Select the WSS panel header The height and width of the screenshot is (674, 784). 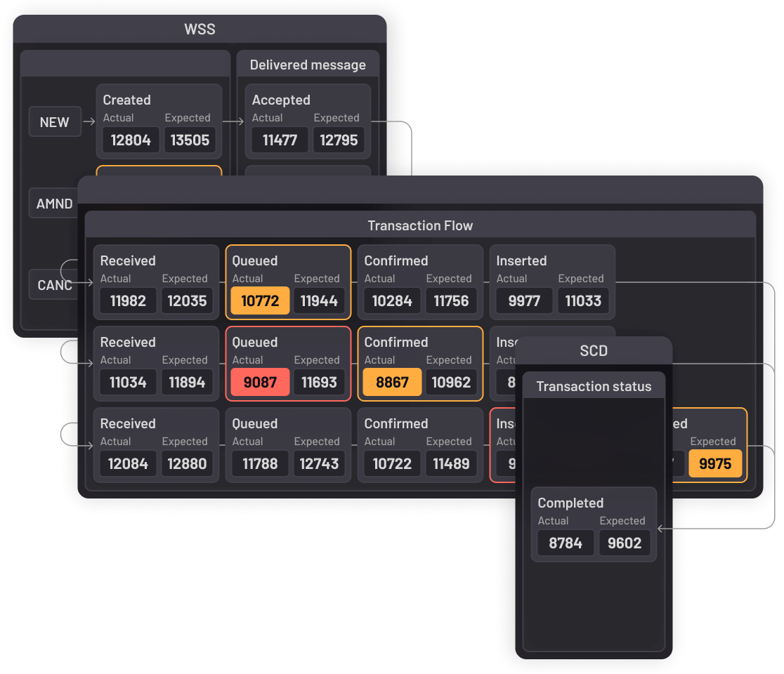200,29
